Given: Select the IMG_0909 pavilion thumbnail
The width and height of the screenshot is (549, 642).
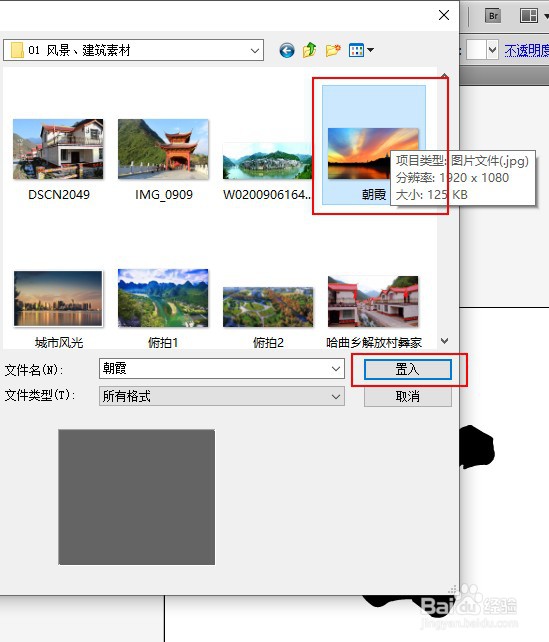Looking at the screenshot, I should [x=163, y=149].
